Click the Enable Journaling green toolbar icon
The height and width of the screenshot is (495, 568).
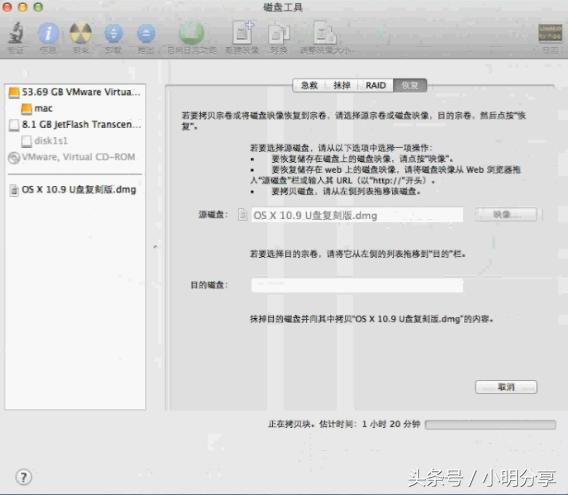tap(192, 33)
